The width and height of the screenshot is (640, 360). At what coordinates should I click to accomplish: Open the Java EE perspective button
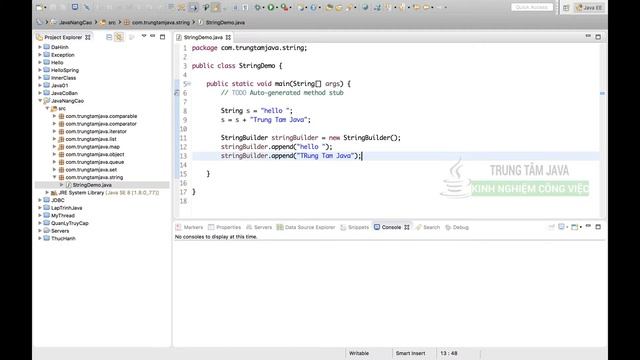point(589,7)
